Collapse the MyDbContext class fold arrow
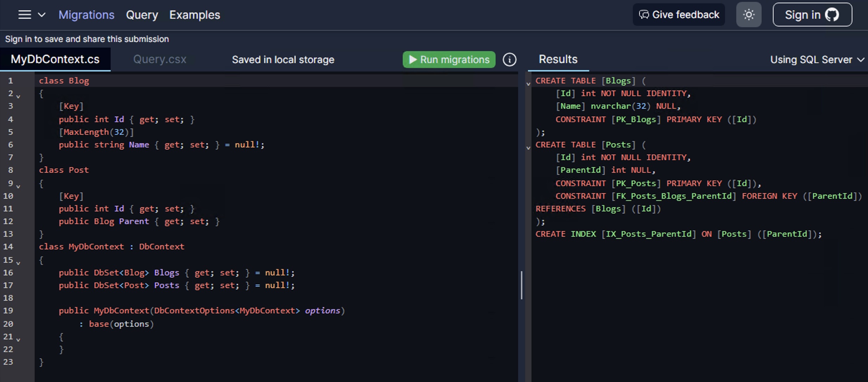 [18, 262]
